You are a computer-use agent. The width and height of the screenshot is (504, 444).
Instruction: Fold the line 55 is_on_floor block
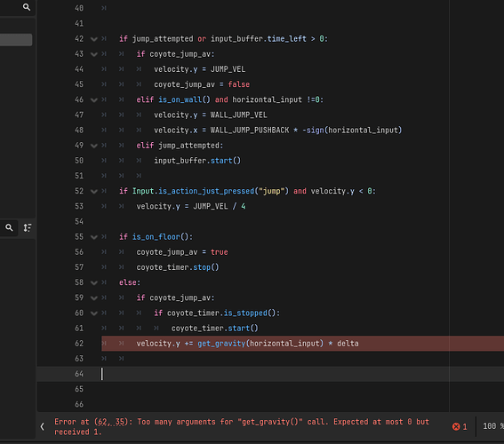[x=94, y=237]
